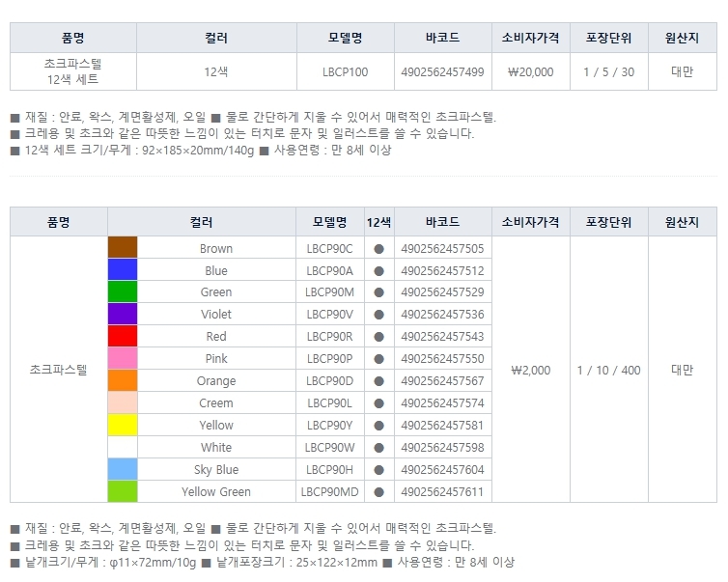The image size is (728, 582).
Task: Click packaging unit 1 / 10 / 400
Action: pos(608,370)
